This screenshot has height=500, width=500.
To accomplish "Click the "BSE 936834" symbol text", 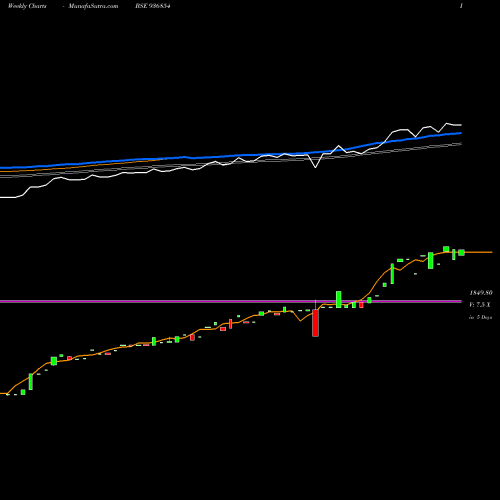I will [x=153, y=6].
